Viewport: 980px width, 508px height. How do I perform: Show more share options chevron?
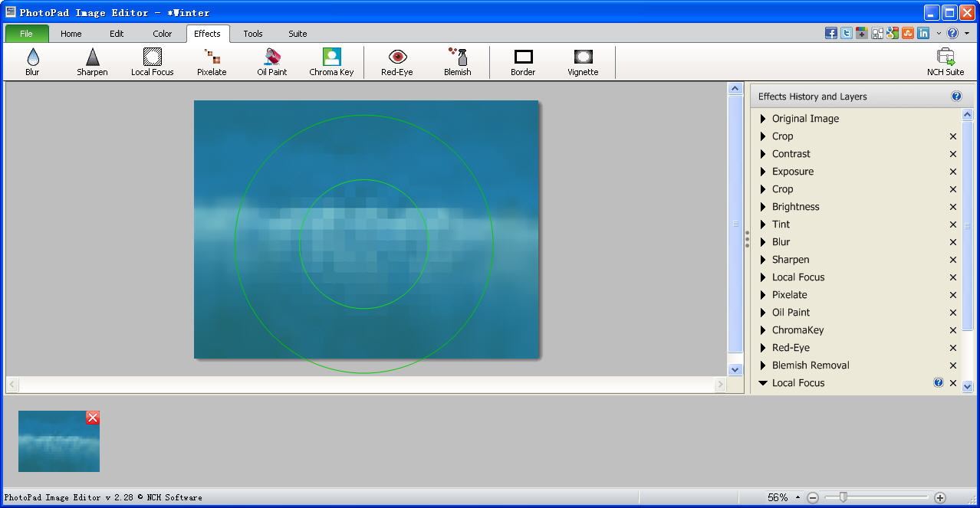[939, 34]
